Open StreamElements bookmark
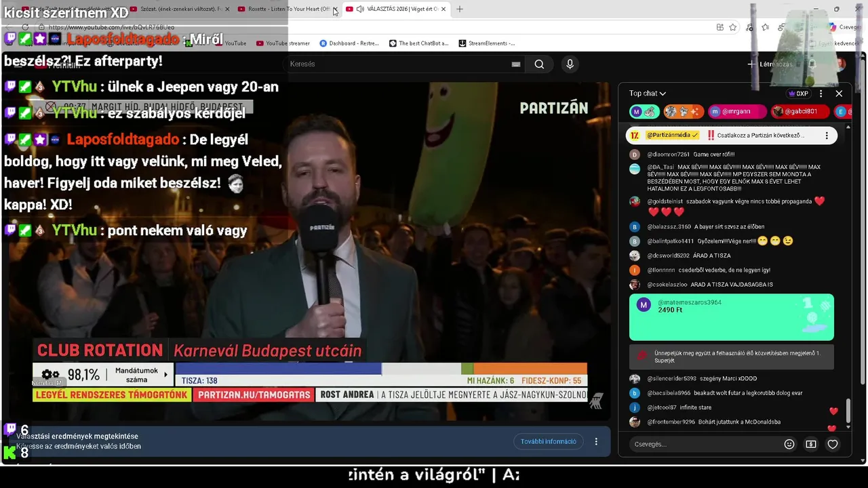 click(487, 43)
